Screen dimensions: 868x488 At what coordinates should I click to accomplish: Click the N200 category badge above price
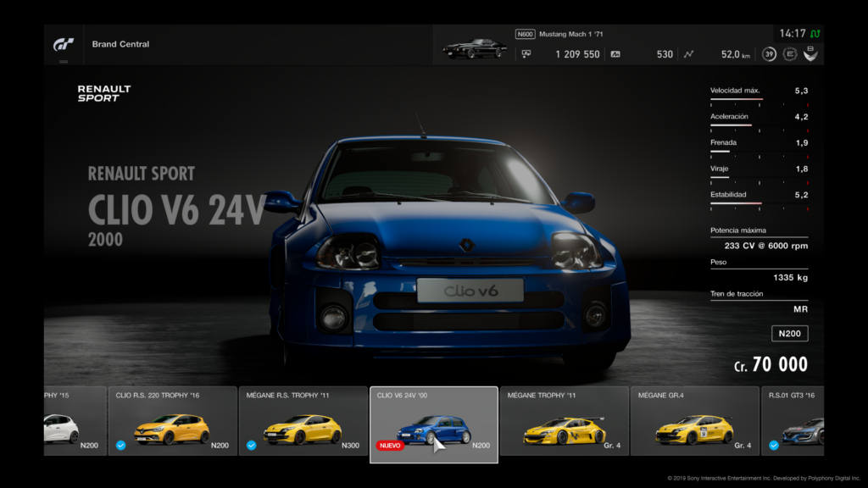coord(789,334)
